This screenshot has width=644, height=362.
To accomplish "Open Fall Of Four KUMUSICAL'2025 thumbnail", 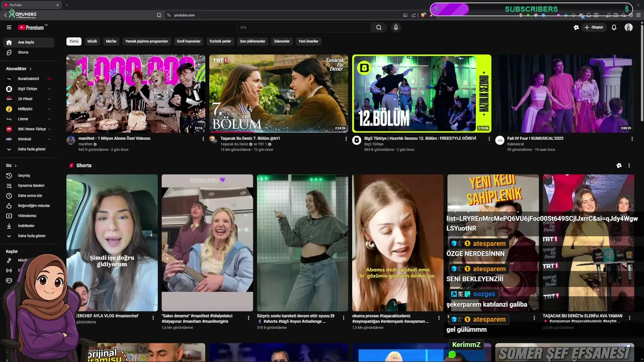I will (565, 94).
